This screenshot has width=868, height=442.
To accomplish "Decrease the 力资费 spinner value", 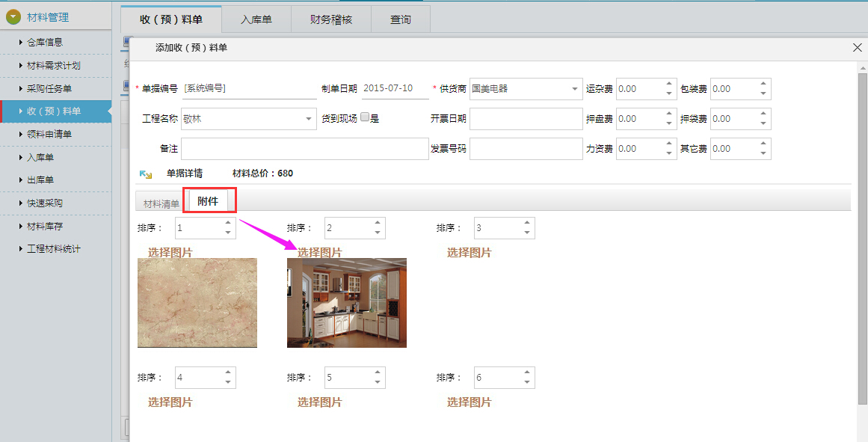I will (x=669, y=153).
